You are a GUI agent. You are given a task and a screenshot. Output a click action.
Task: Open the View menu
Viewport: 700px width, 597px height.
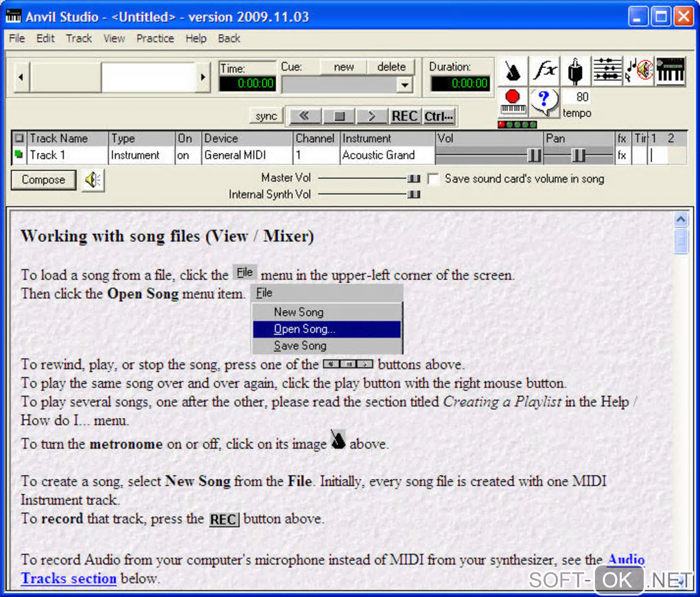pos(115,38)
